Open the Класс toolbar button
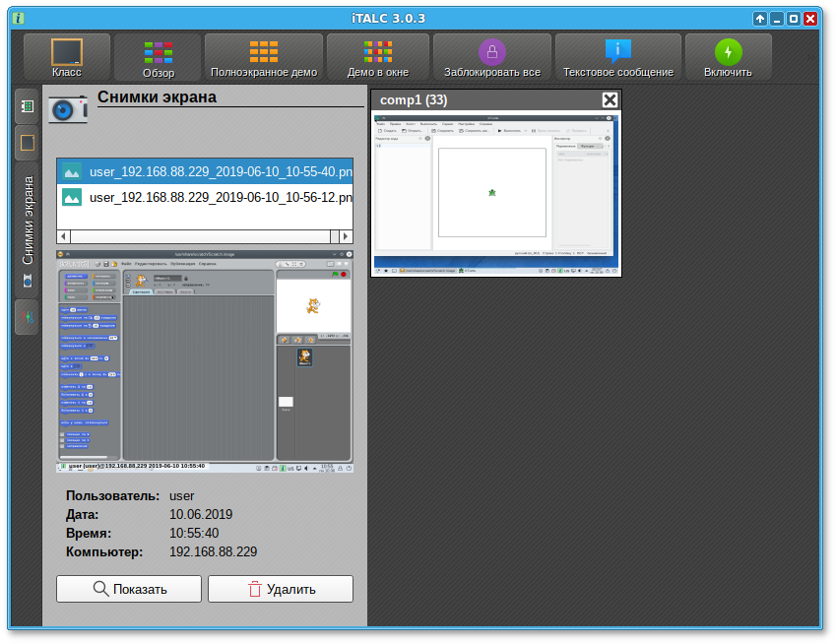The height and width of the screenshot is (644, 836). (x=67, y=57)
